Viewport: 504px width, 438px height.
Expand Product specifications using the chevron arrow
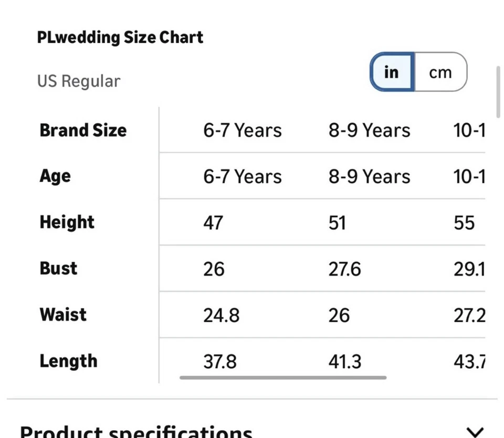[x=475, y=432]
